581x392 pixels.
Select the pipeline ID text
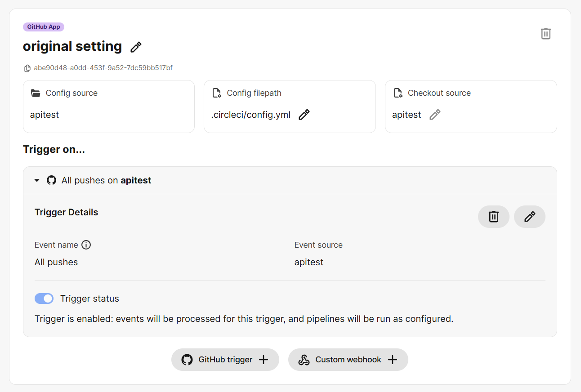tap(103, 68)
